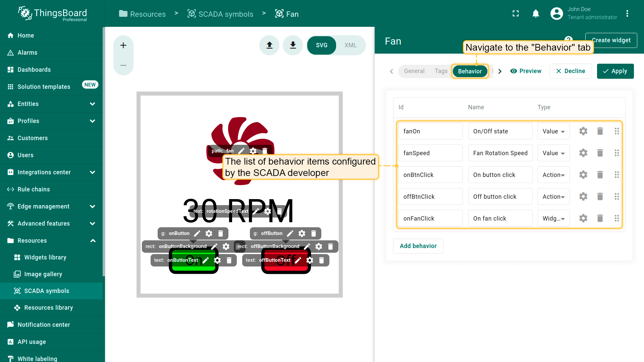Screen dimensions: 644x362
Task: Switch editor to XML mode
Action: (x=350, y=45)
